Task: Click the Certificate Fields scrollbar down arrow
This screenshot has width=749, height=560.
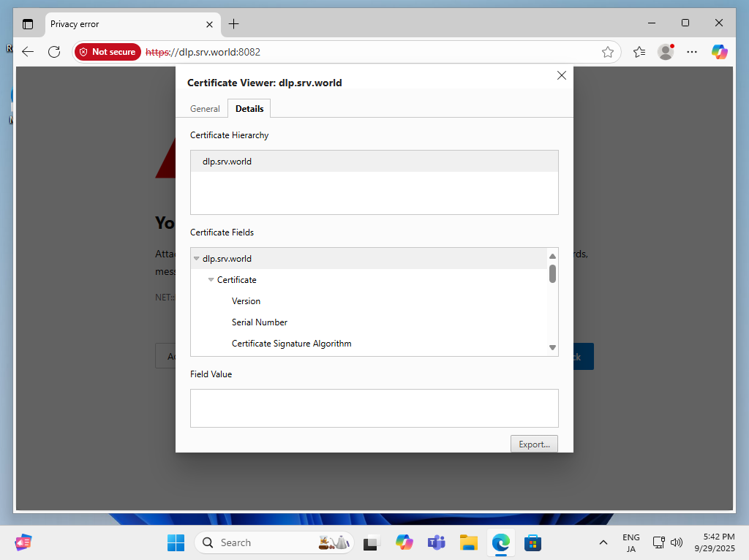Action: pos(552,348)
